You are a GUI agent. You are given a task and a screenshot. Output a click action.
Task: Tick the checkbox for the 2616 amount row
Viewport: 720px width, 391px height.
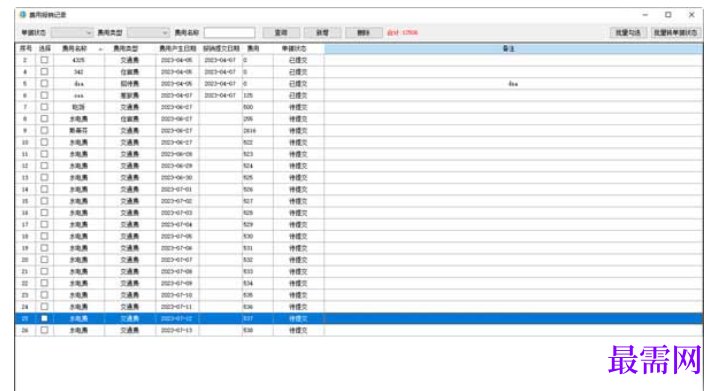click(44, 130)
